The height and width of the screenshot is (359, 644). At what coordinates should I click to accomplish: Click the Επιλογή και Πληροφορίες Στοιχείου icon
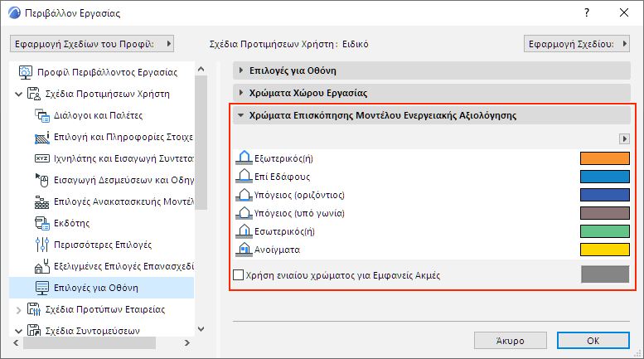(42, 137)
